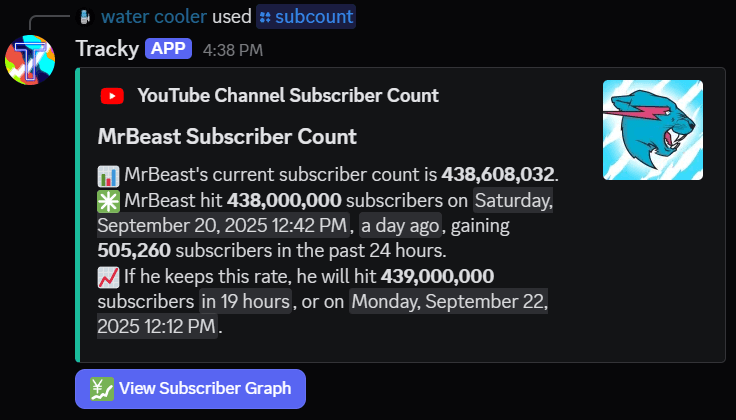Viewport: 736px width, 420px height.
Task: Open the MrBeast channel thumbnail image
Action: click(652, 130)
